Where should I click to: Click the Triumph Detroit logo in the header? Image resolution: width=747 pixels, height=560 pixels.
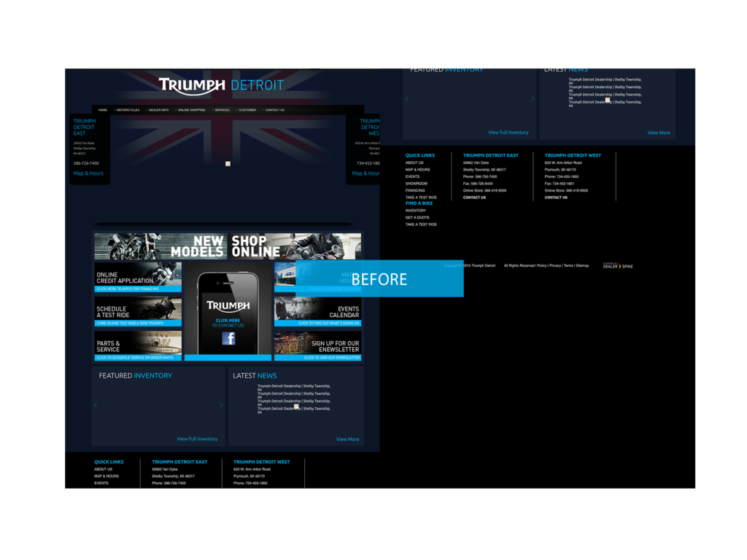(x=221, y=85)
